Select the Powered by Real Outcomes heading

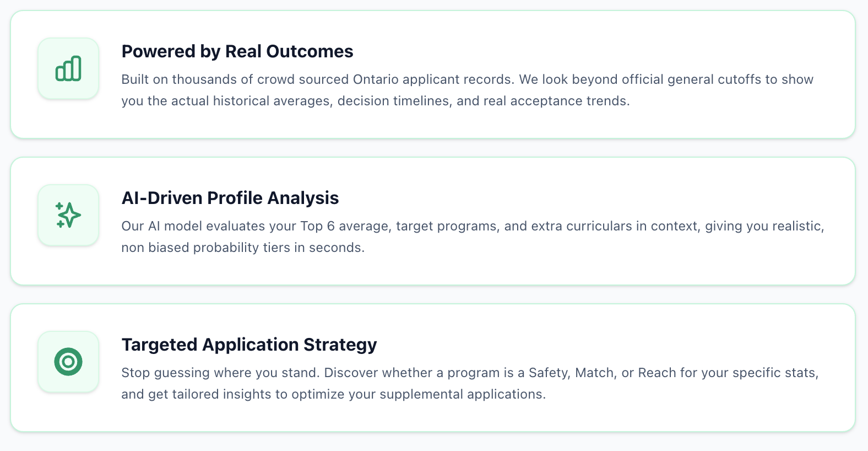tap(237, 51)
